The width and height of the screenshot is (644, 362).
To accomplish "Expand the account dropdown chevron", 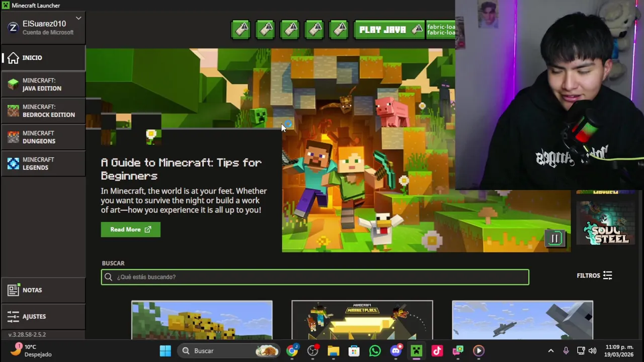I will (78, 18).
